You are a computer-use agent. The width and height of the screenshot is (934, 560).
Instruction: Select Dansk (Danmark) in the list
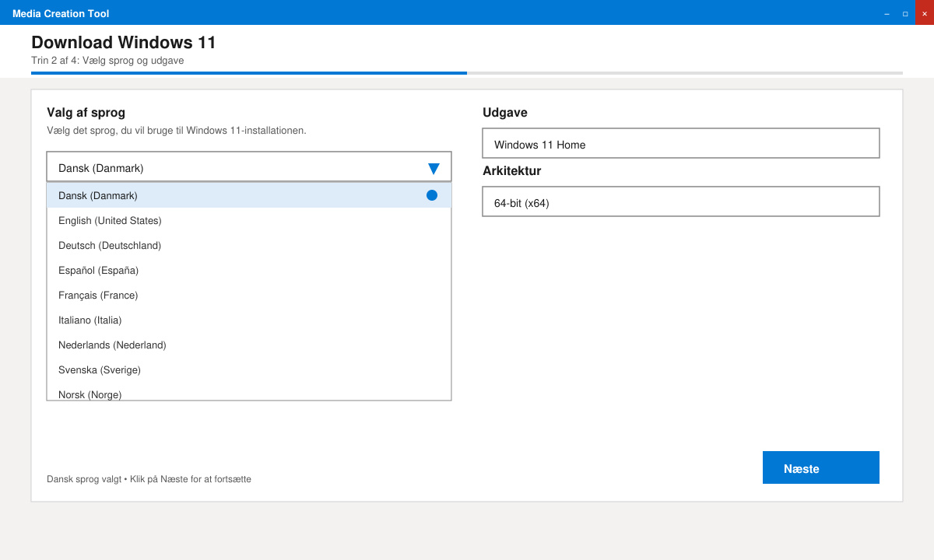pyautogui.click(x=249, y=195)
